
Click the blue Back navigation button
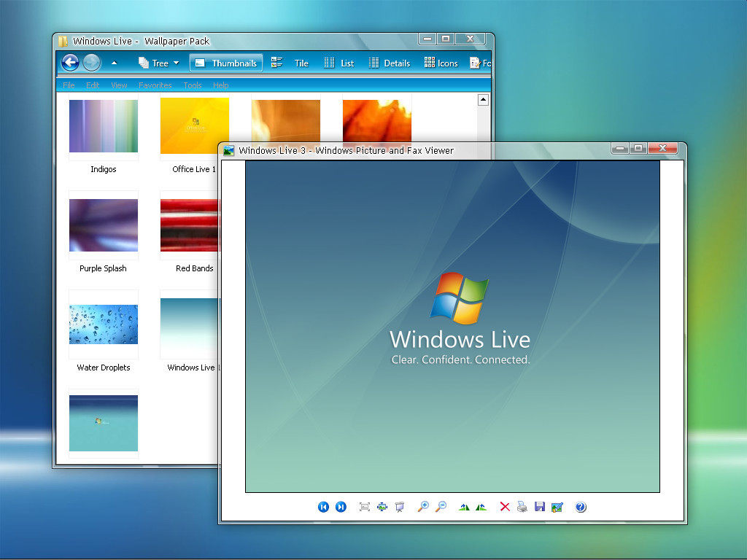pyautogui.click(x=70, y=63)
